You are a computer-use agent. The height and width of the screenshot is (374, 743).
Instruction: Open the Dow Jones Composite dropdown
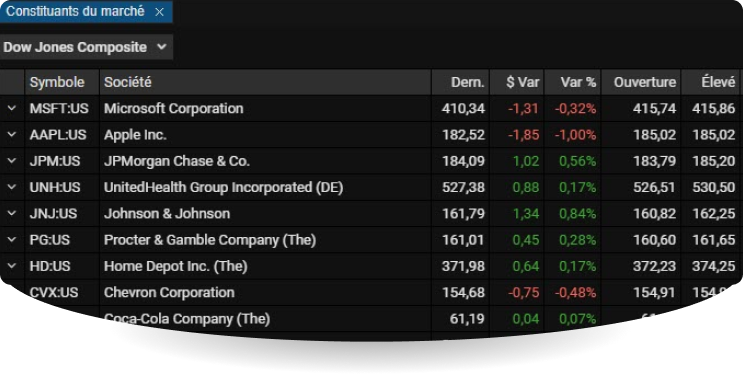[86, 47]
